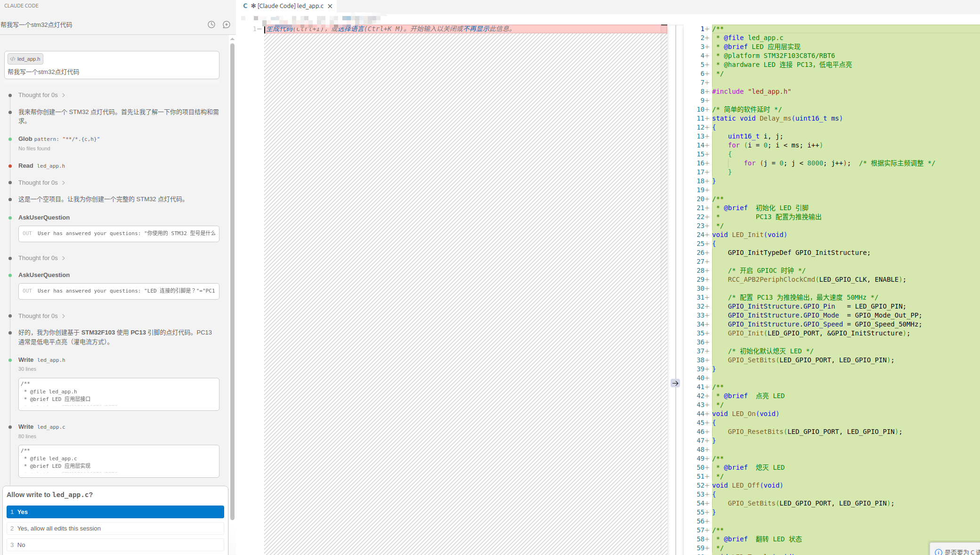Image resolution: width=980 pixels, height=555 pixels.
Task: Open session history clock icon
Action: click(211, 24)
